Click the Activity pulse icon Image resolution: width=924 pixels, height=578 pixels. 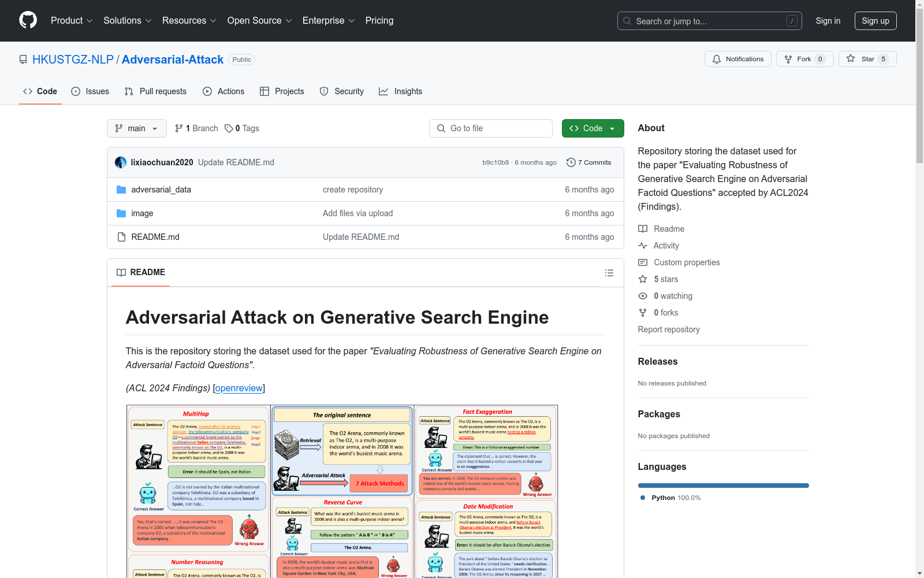point(643,246)
